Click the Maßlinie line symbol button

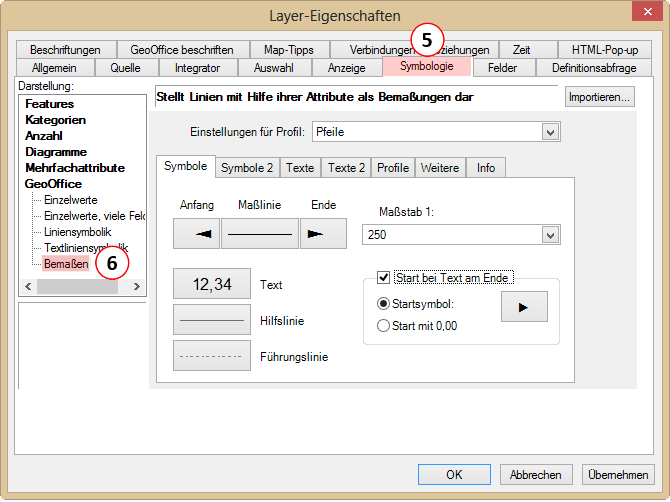tap(259, 233)
